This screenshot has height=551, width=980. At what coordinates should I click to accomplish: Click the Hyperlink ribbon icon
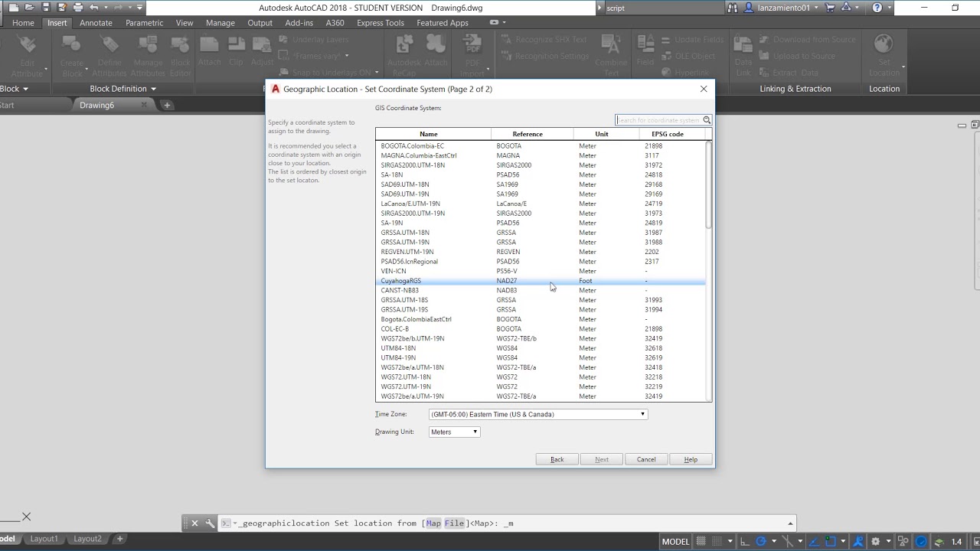coord(665,73)
